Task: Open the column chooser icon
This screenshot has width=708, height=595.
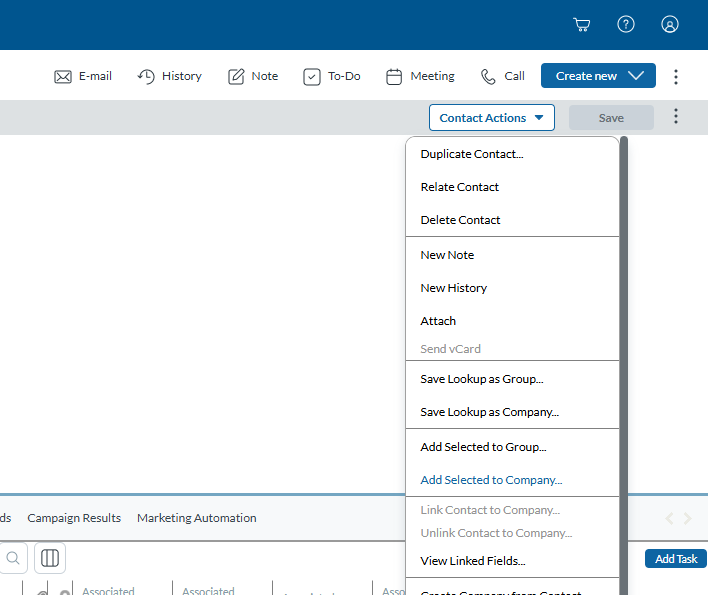Action: point(50,558)
